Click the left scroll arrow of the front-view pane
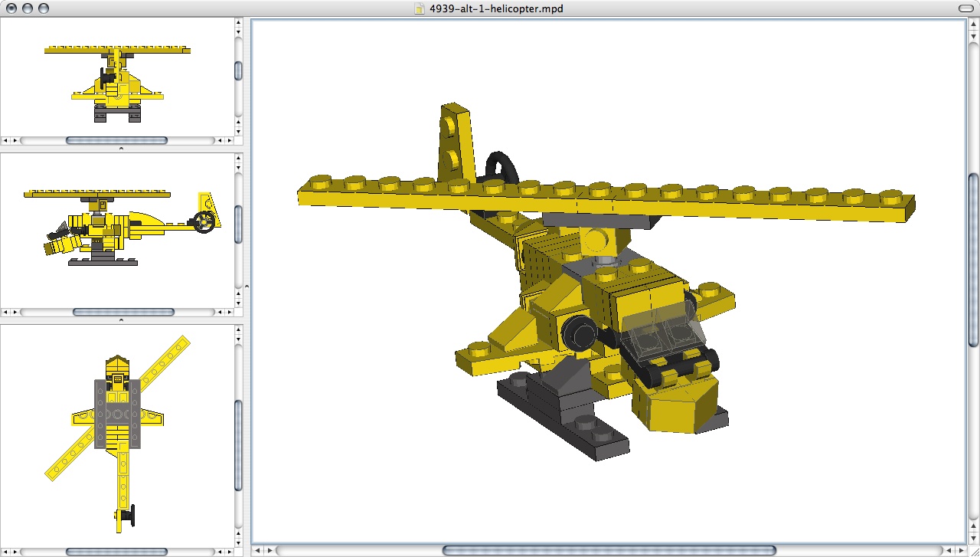 click(5, 140)
